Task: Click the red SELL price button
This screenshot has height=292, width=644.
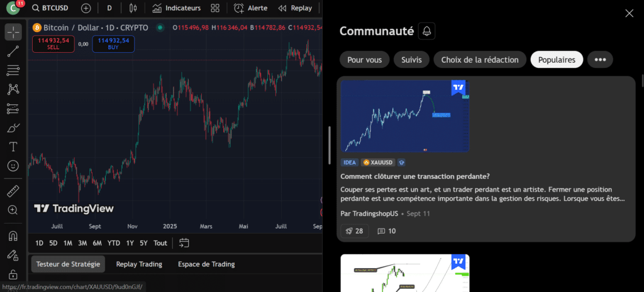Action: pos(53,44)
